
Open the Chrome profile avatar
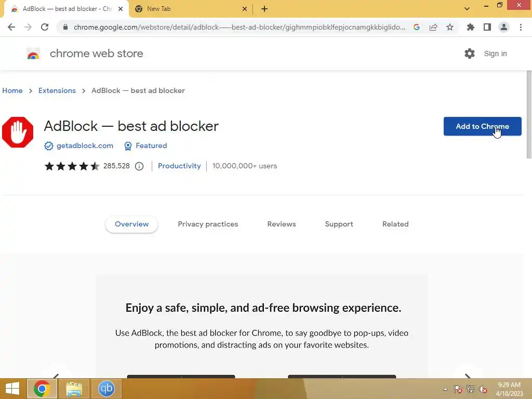[504, 27]
